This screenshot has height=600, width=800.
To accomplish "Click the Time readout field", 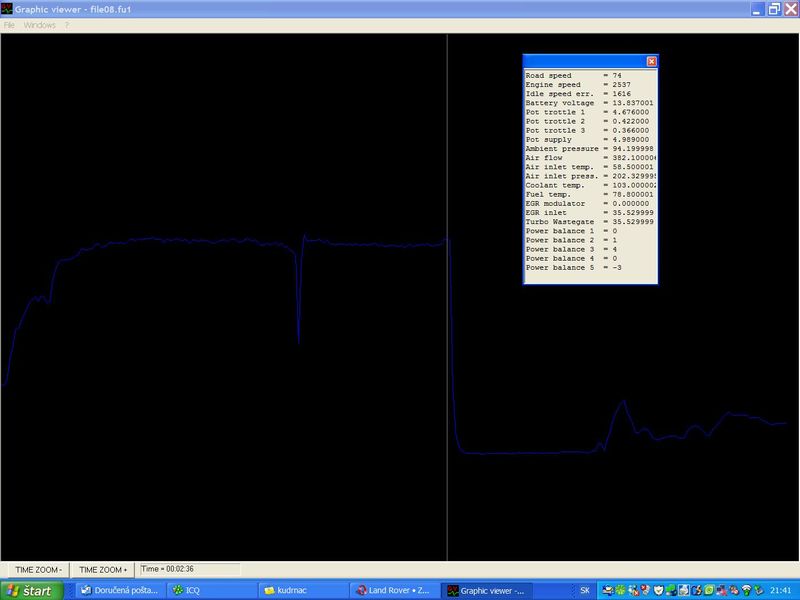I will [189, 569].
